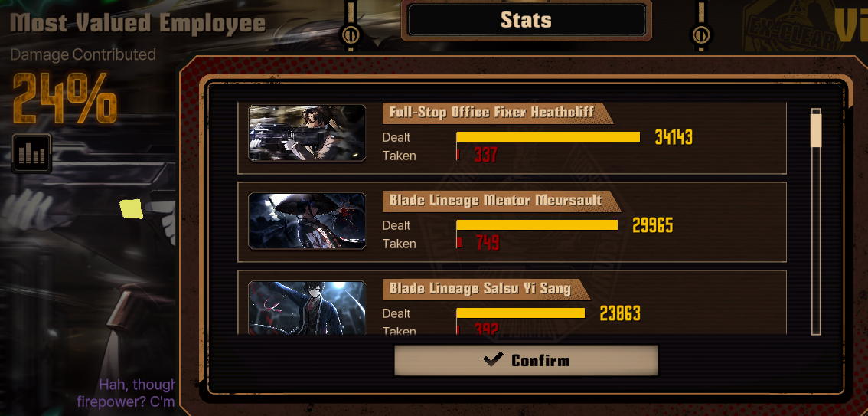This screenshot has width=868, height=416.
Task: Click the Most Valued Employee heading
Action: [138, 23]
